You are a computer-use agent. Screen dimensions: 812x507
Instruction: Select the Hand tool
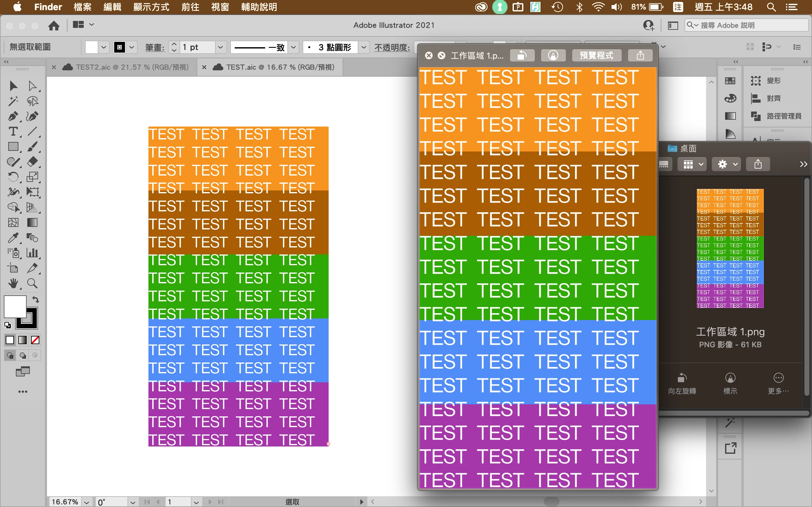pos(13,283)
